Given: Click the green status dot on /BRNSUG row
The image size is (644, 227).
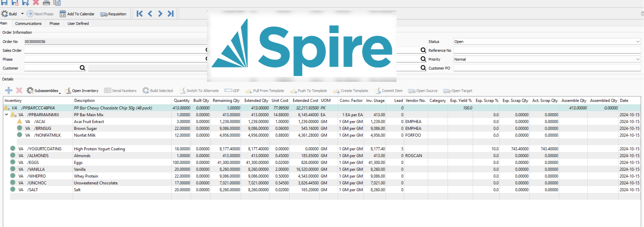Looking at the screenshot, I should (19, 128).
